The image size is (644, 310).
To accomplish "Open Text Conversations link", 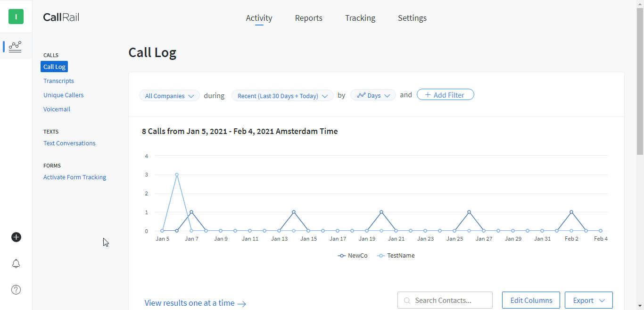I will pos(69,143).
